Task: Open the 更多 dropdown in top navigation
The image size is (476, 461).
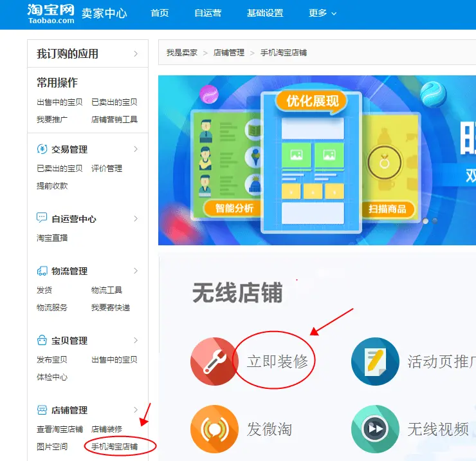Action: [x=322, y=13]
